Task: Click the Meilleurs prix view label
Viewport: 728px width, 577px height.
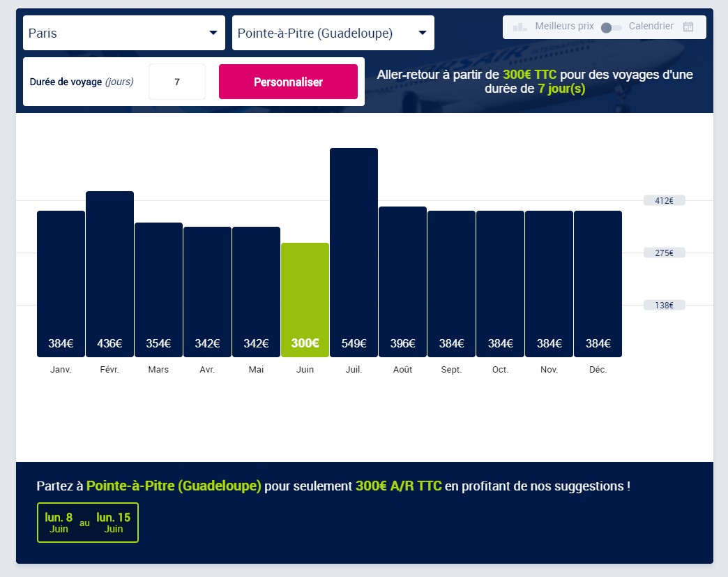Action: coord(564,27)
